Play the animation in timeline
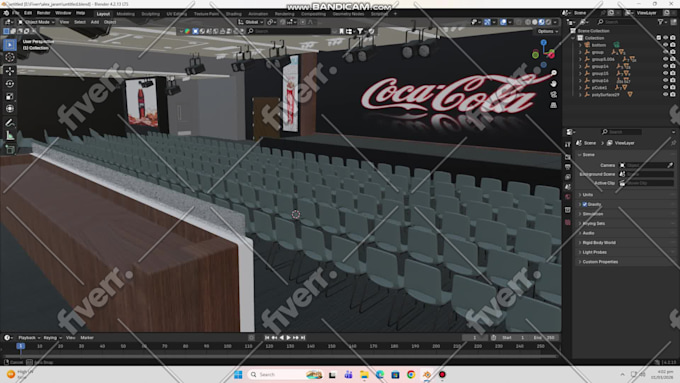This screenshot has height=383, width=680. 288,337
